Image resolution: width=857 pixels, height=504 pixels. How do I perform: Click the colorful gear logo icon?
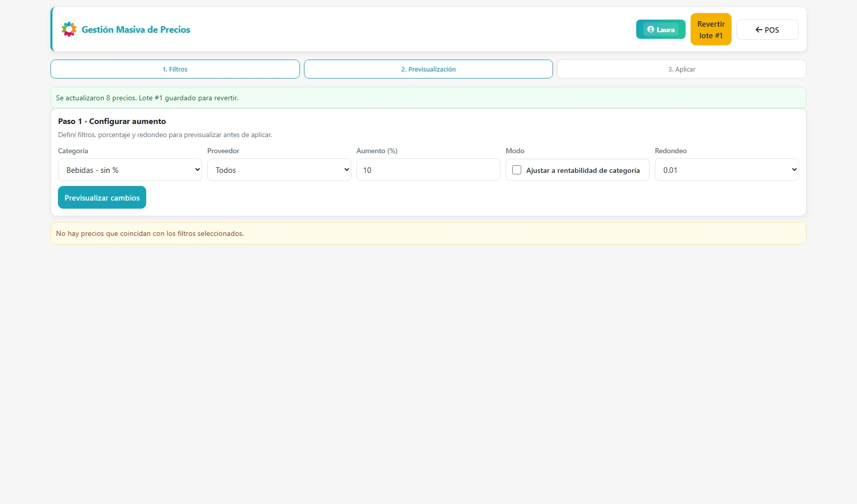69,29
